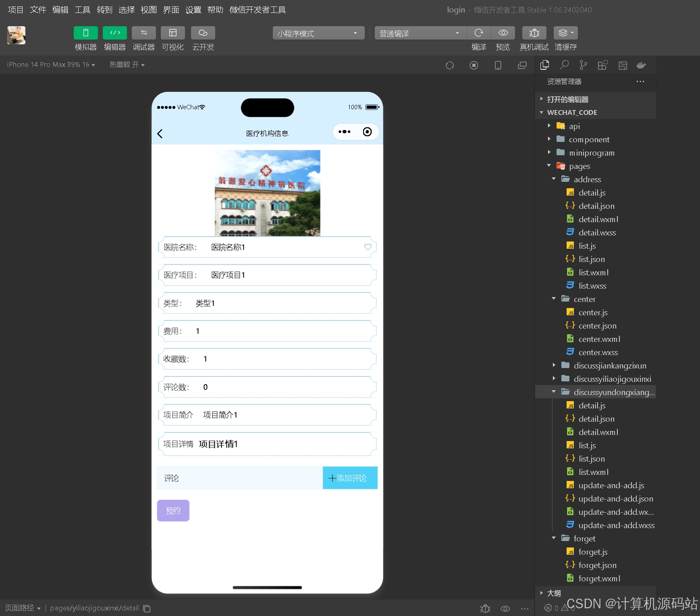Click the back arrow in simulator
This screenshot has width=700, height=616.
160,134
